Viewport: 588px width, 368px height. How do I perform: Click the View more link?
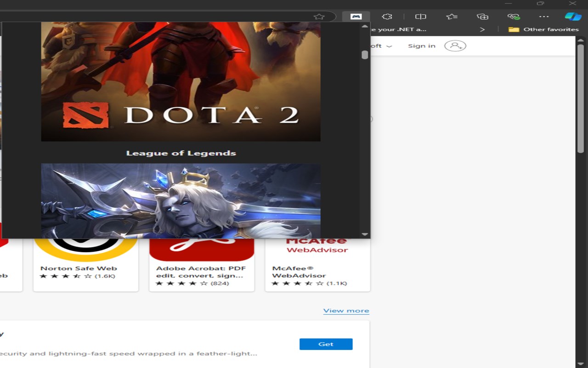[346, 310]
